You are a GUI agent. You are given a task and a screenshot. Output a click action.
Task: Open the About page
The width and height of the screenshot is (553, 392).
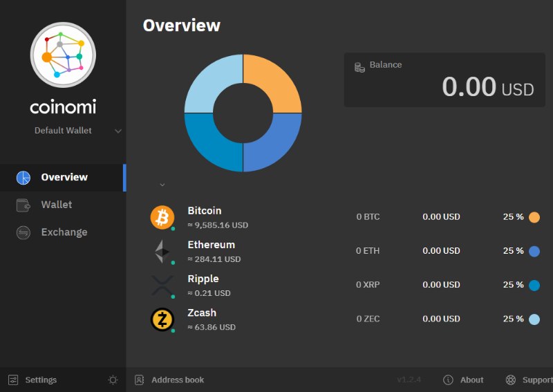coord(472,380)
